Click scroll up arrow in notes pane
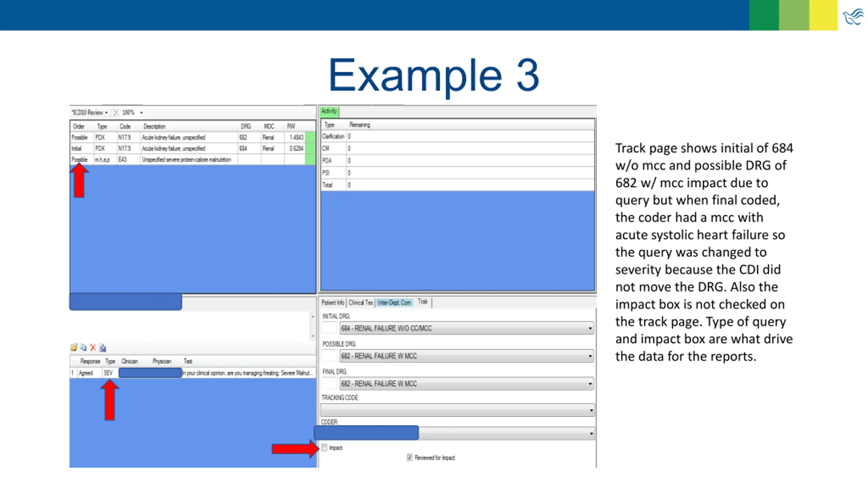This screenshot has height=488, width=868. point(313,317)
